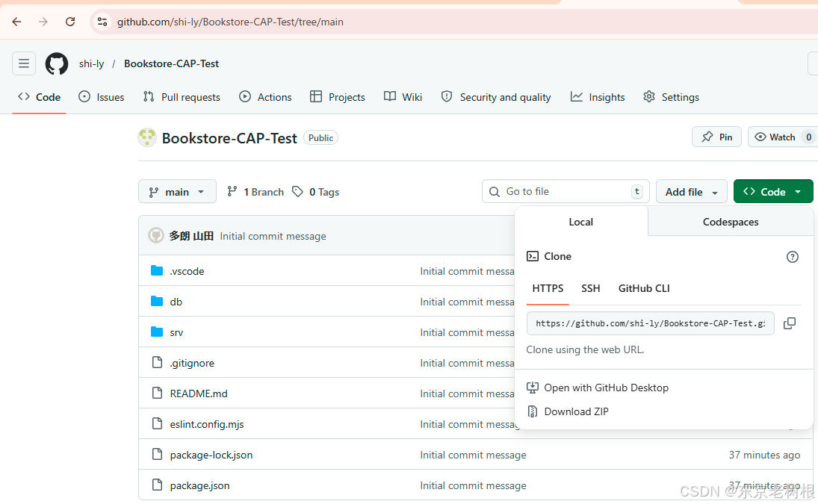The image size is (818, 504).
Task: Open the db folder
Action: coord(176,302)
